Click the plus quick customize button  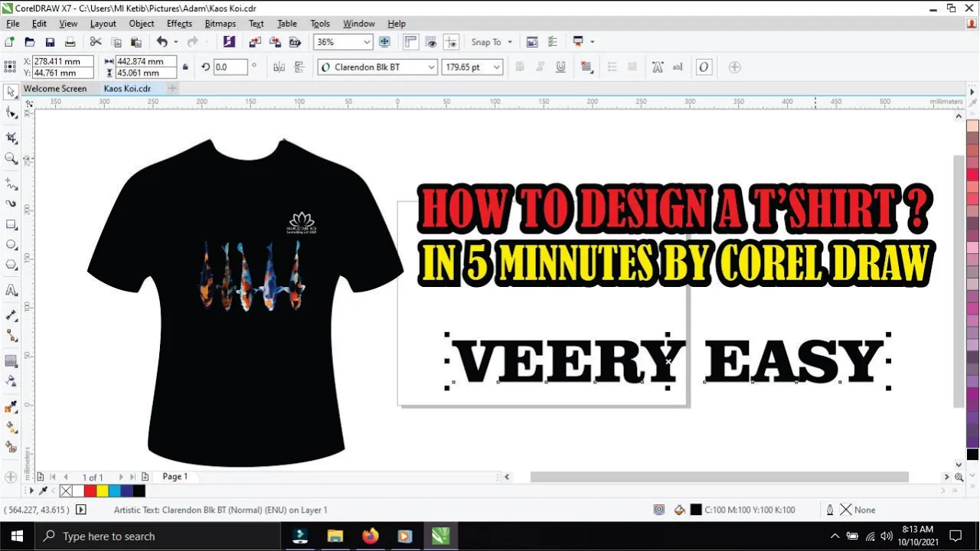tap(734, 67)
